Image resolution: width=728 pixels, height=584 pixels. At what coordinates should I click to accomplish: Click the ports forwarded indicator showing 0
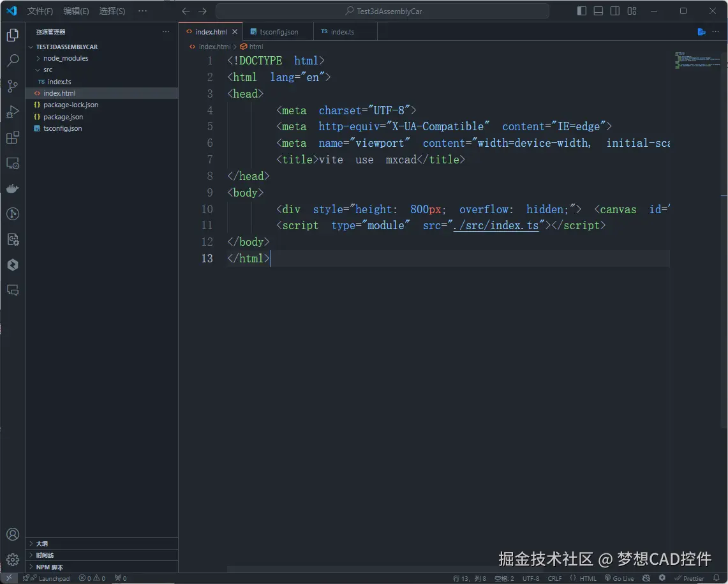pos(121,578)
